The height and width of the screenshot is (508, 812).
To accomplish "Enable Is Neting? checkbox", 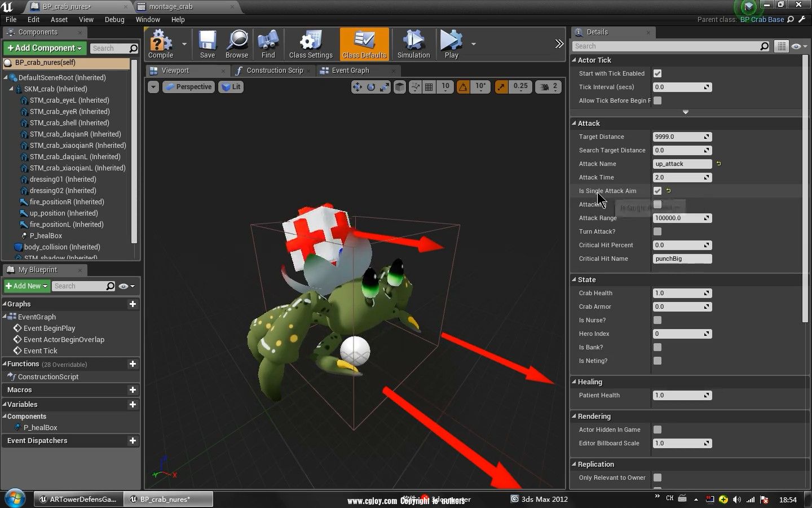I will [x=657, y=361].
